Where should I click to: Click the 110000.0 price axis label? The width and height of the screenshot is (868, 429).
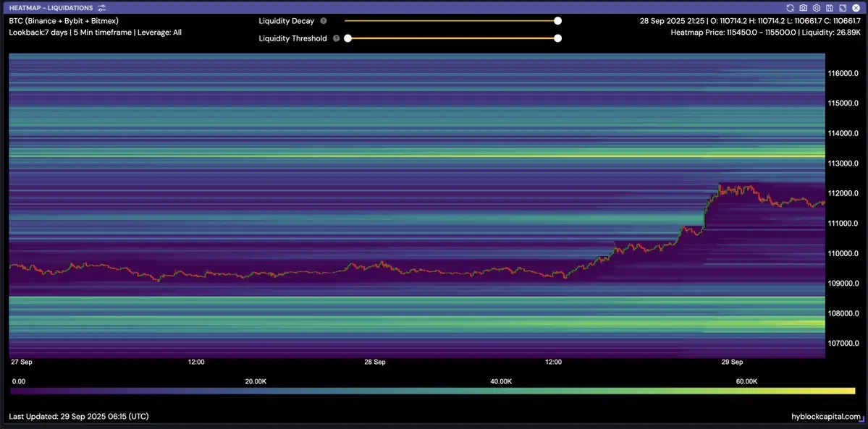pyautogui.click(x=843, y=253)
